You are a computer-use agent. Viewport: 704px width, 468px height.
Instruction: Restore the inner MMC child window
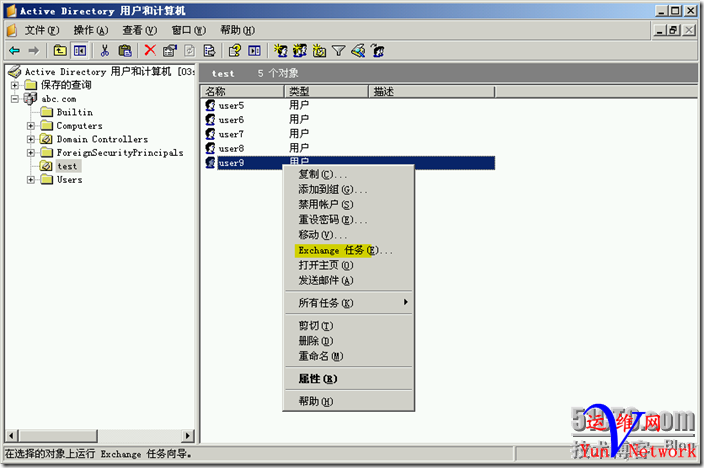click(x=673, y=30)
